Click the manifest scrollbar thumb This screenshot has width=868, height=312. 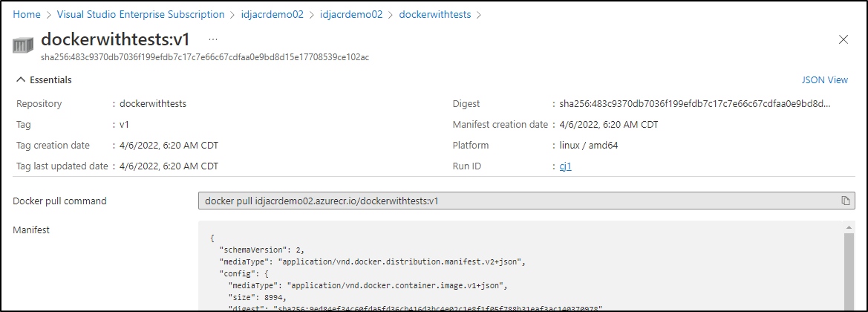[x=849, y=272]
